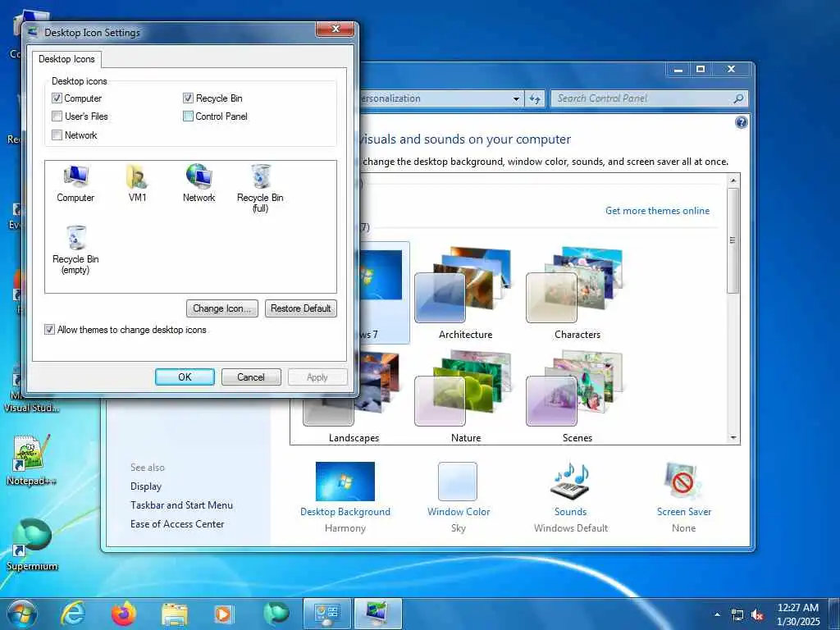The width and height of the screenshot is (840, 630).
Task: Open Supermium from the taskbar
Action: coord(276,614)
